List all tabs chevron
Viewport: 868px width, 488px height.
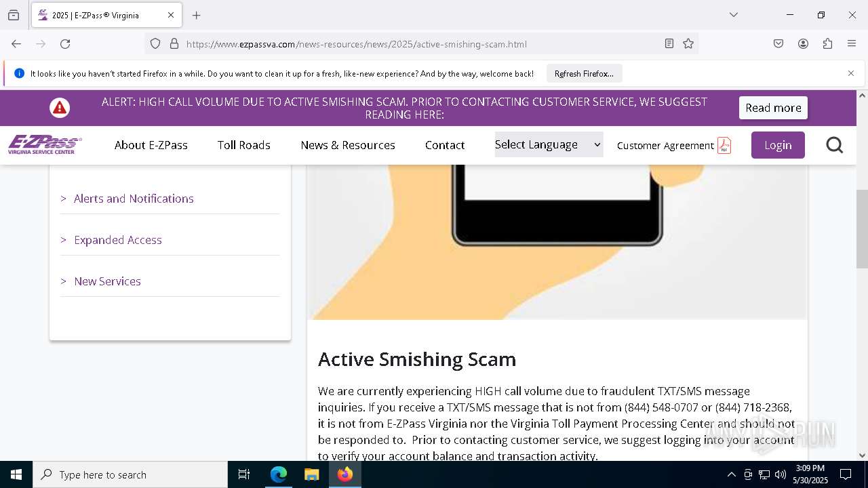click(x=734, y=15)
